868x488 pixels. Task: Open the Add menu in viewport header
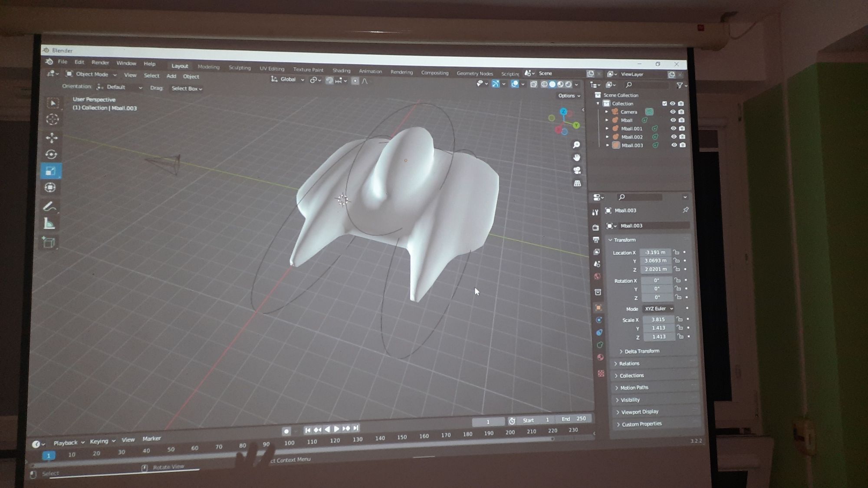pyautogui.click(x=171, y=76)
